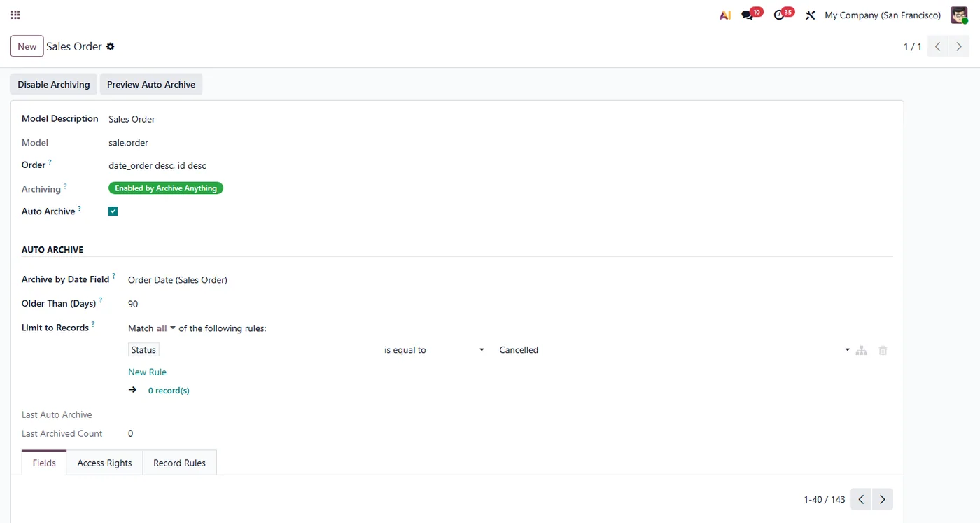Click help mark next to Limit to Records

(93, 325)
